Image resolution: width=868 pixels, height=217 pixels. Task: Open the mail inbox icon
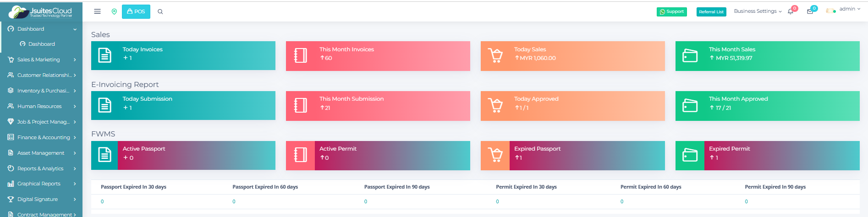click(810, 11)
